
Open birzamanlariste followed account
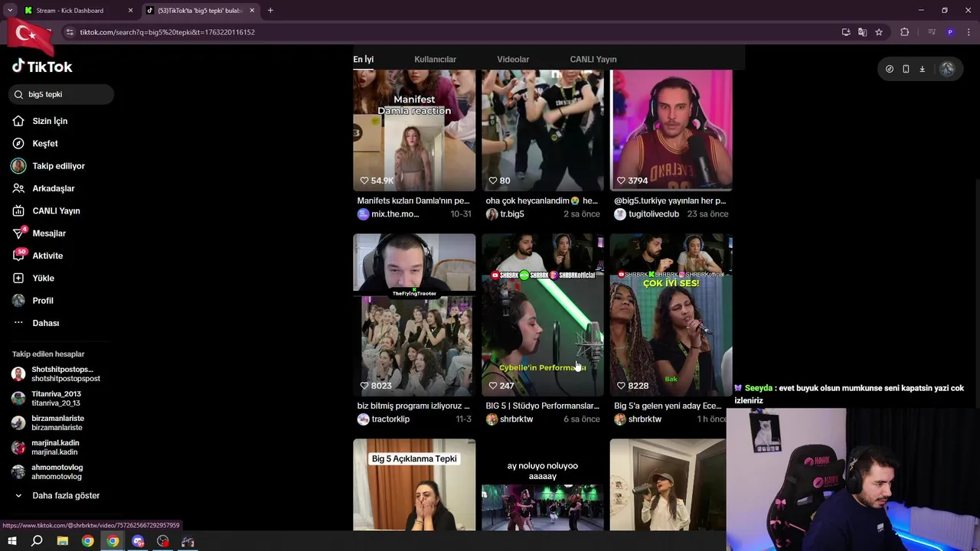pos(47,422)
